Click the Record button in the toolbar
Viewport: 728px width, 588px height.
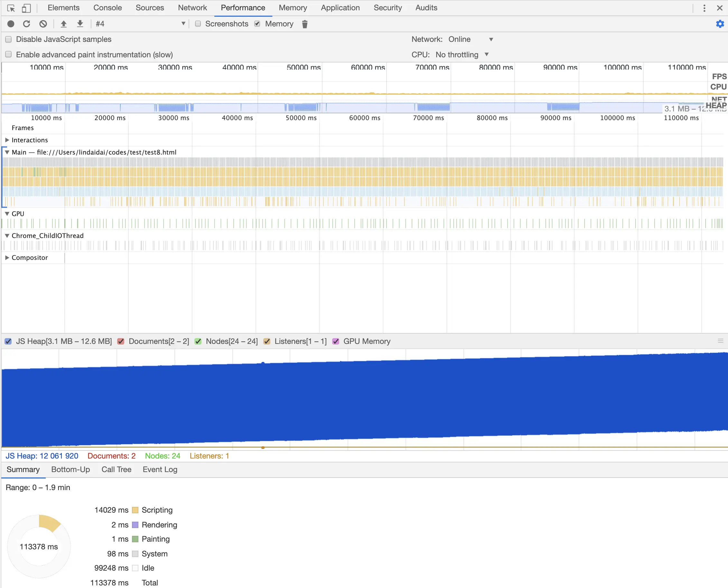coord(11,24)
